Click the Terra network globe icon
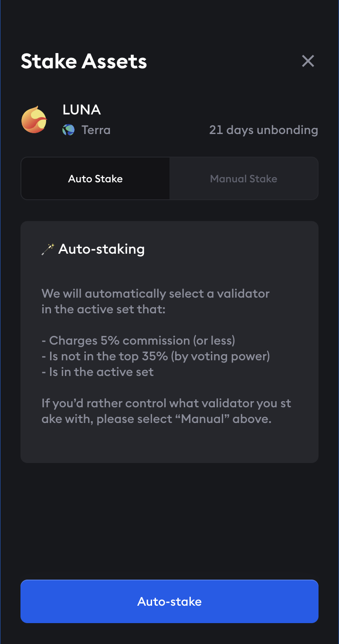The height and width of the screenshot is (644, 339). point(68,130)
